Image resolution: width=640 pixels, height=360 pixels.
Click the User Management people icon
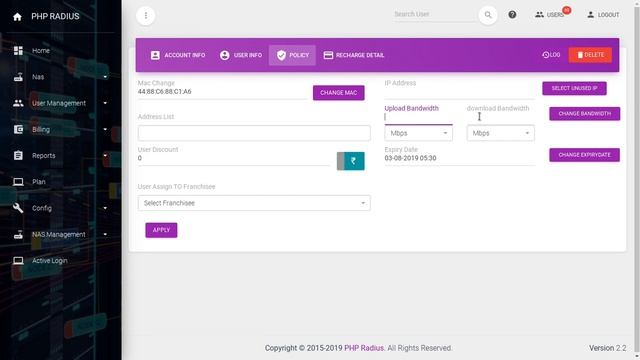pyautogui.click(x=18, y=103)
